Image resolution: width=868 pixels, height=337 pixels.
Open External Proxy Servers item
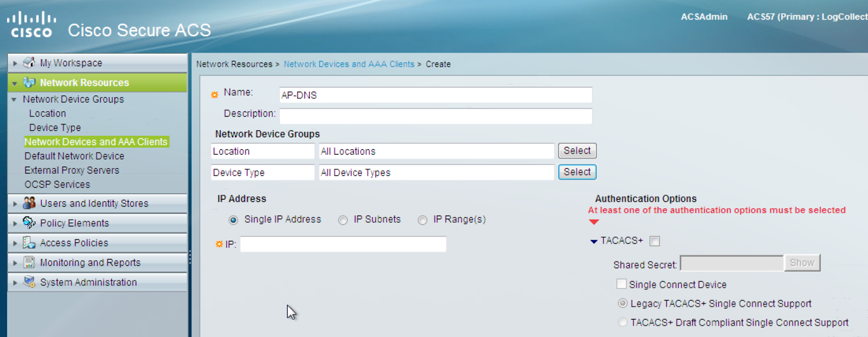tap(72, 170)
